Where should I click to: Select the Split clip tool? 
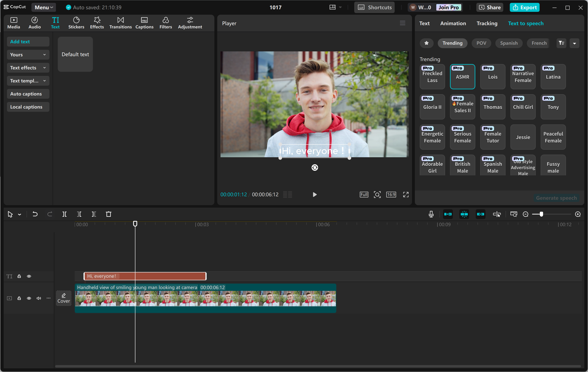coord(65,214)
